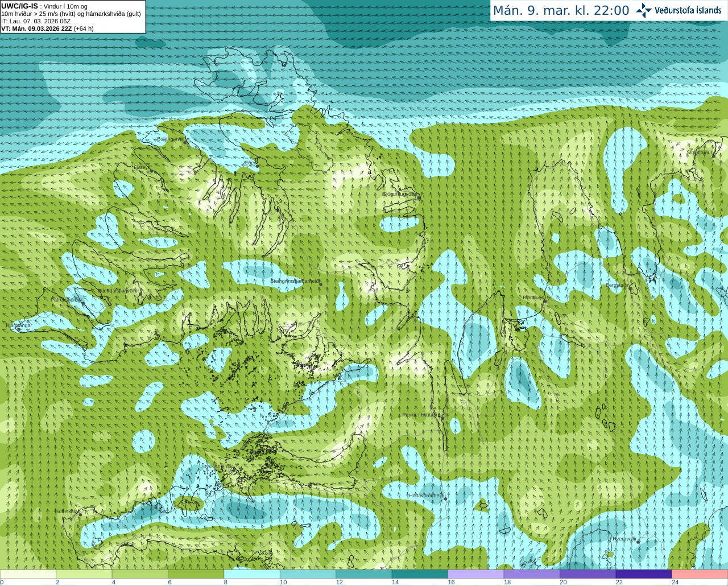Screen dimensions: 728x586
Task: Click the 10–12 m/s turquoise legend swatch
Action: tap(308, 574)
